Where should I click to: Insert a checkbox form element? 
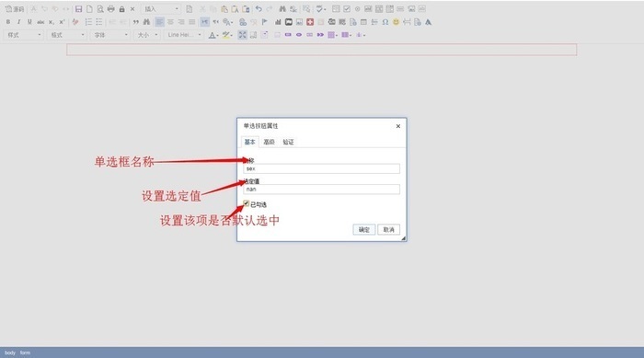[347, 9]
